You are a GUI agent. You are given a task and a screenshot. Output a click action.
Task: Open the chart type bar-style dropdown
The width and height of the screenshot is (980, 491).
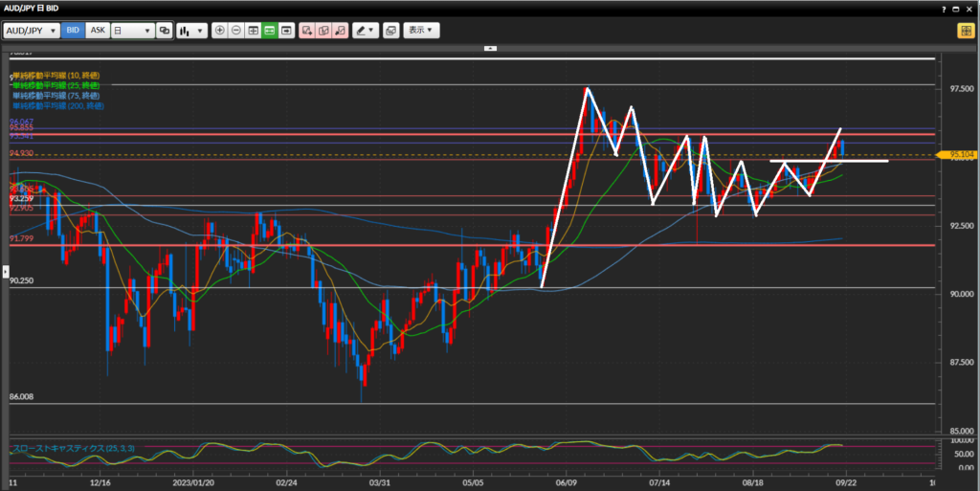tap(191, 31)
